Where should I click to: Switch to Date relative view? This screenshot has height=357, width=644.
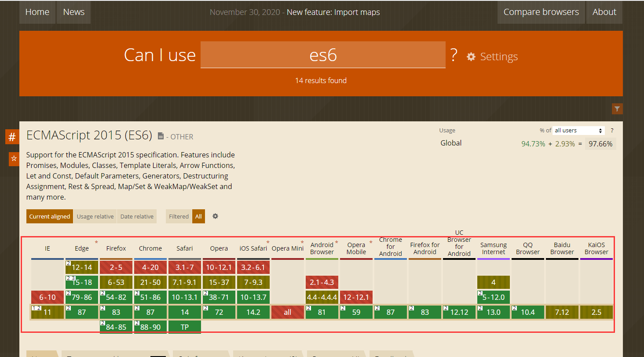[x=137, y=216]
